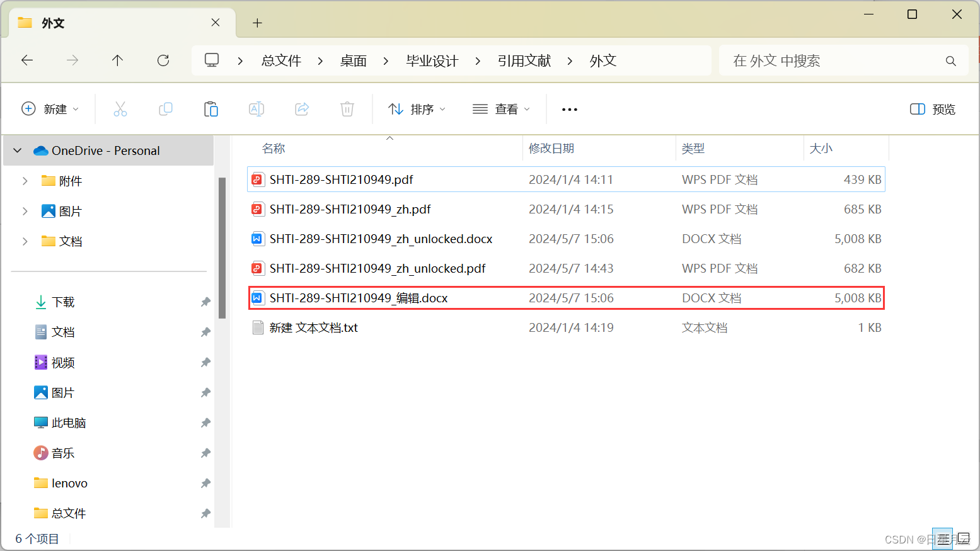Click the Copy icon in toolbar
The image size is (980, 551).
(166, 109)
